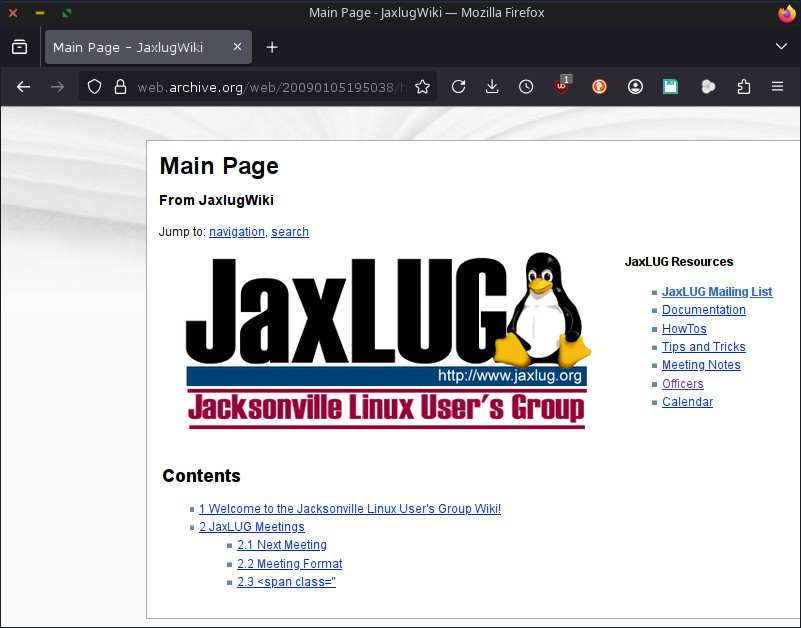Open the Meeting Notes link

701,365
